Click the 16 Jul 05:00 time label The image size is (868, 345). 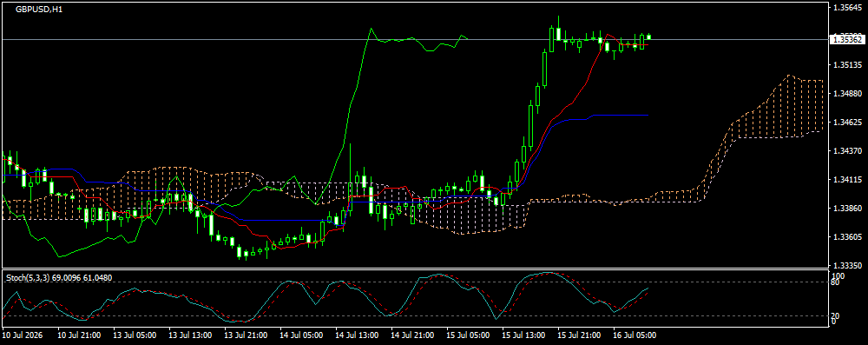tap(635, 335)
